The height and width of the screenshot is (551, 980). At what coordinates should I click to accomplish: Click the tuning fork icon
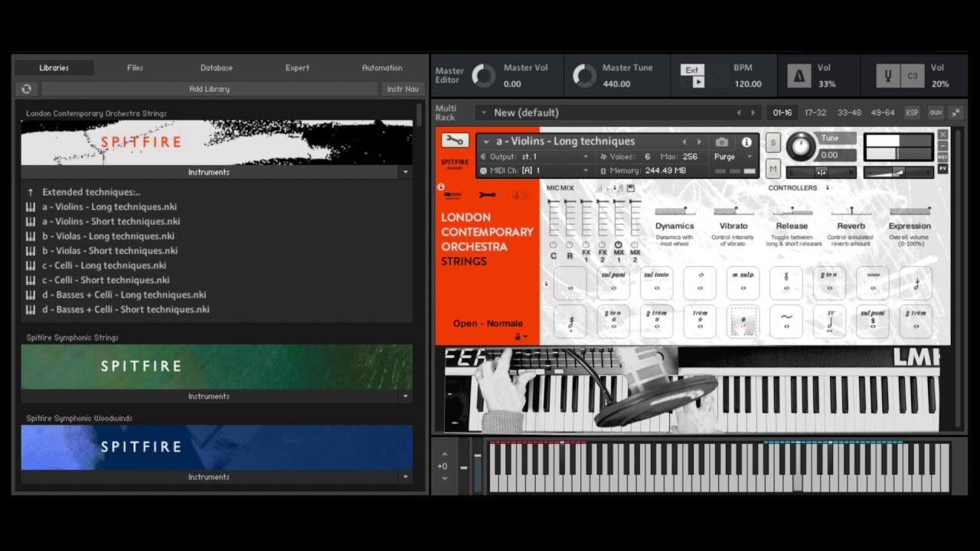pos(889,76)
